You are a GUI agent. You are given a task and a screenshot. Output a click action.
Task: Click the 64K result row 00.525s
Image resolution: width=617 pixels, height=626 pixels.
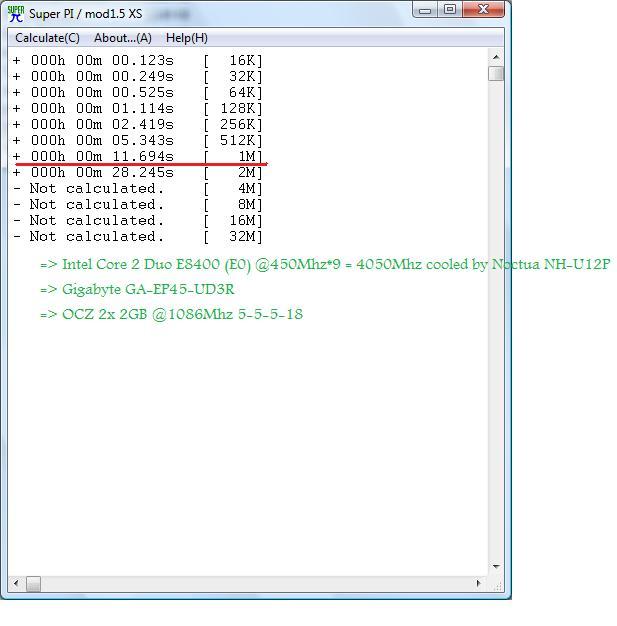(x=137, y=93)
